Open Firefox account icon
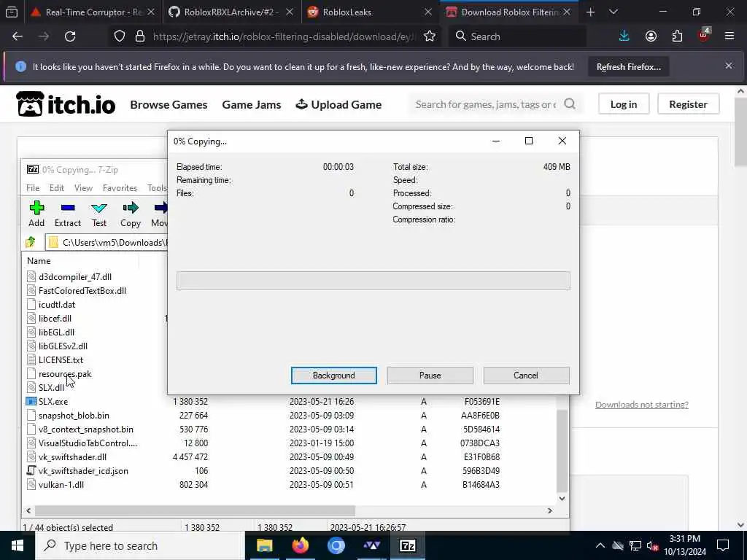Viewport: 747px width, 560px height. 651,36
